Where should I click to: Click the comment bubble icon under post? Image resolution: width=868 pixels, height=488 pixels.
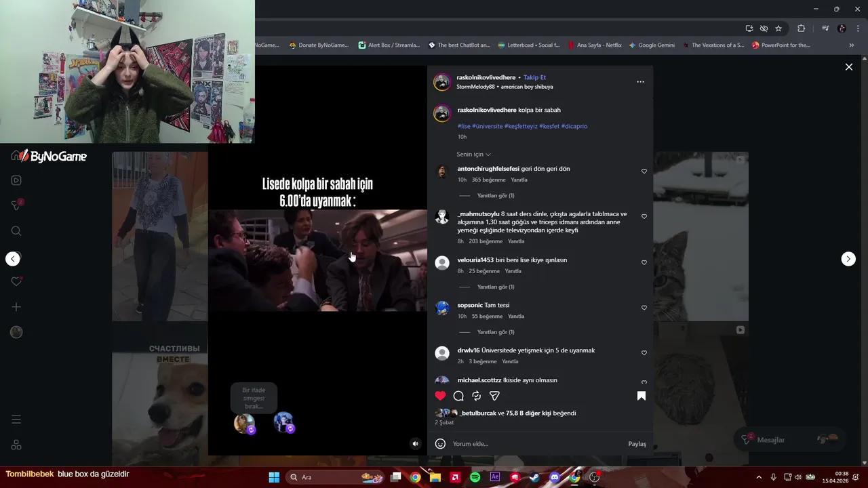458,396
